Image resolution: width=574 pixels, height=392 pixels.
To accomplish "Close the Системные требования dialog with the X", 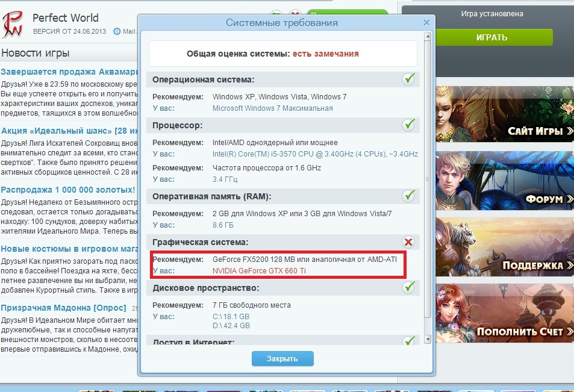I will 426,22.
